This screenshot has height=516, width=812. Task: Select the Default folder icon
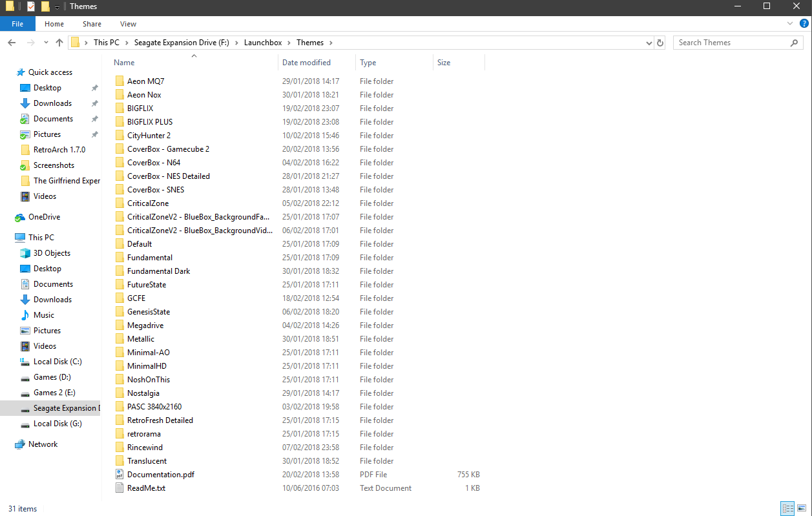coord(119,244)
